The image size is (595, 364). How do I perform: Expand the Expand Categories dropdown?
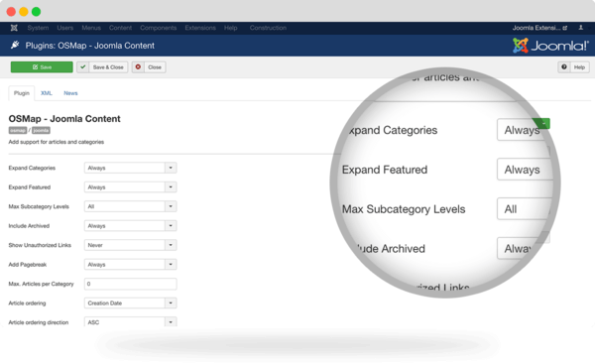point(130,168)
